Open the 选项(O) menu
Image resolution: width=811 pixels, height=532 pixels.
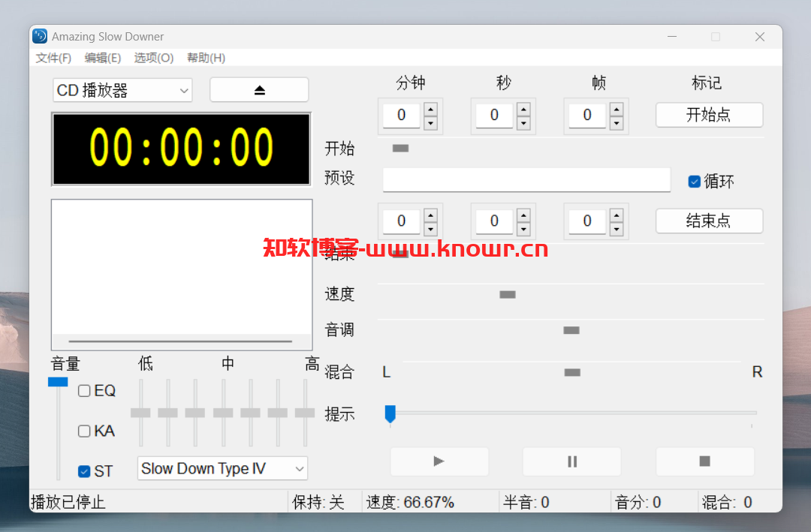154,58
